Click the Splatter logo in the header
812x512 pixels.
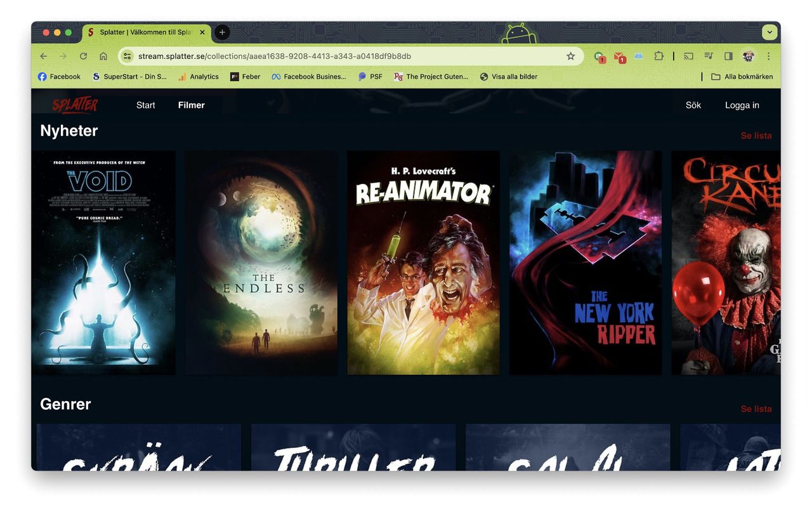[75, 105]
